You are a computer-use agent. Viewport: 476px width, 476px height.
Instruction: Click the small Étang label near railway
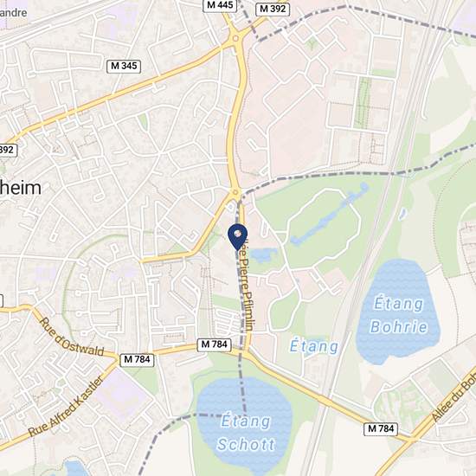click(314, 346)
